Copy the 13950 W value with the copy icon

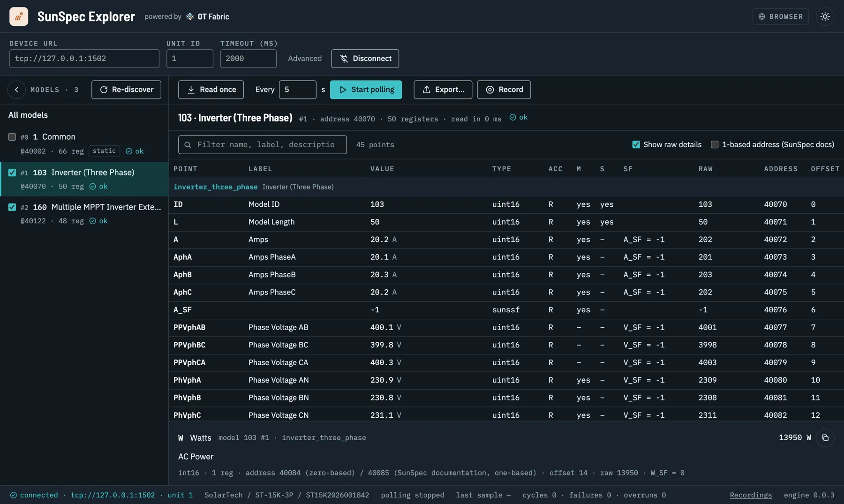(x=825, y=438)
